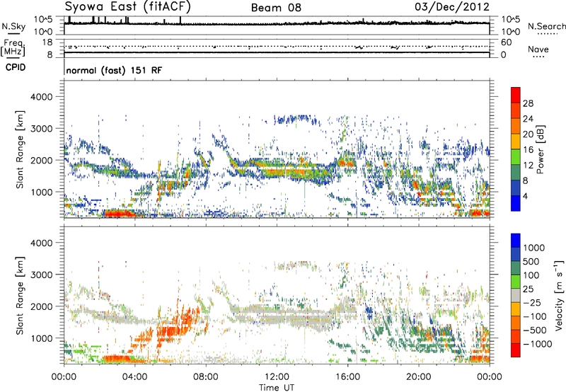Click the '28' label on Power colorbar
Image resolution: width=566 pixels, height=392 pixels.
[528, 103]
